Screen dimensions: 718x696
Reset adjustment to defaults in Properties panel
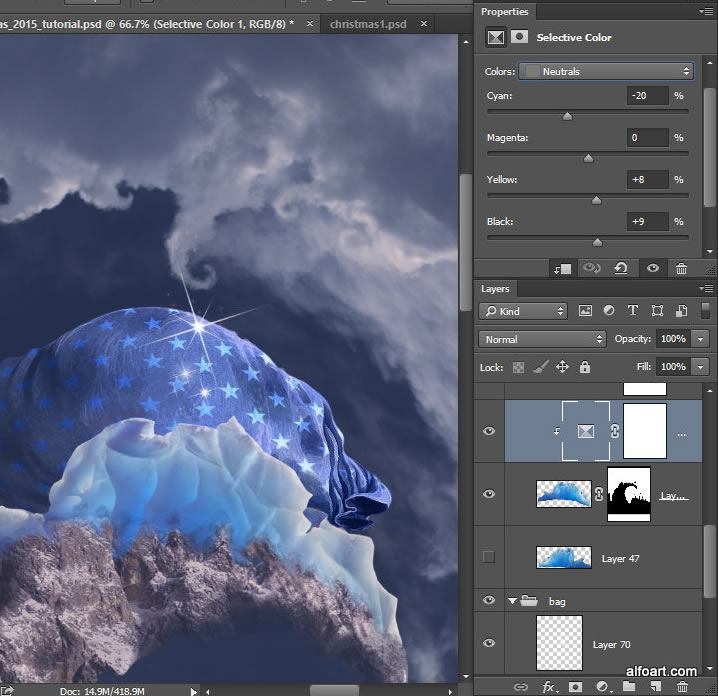pos(621,268)
